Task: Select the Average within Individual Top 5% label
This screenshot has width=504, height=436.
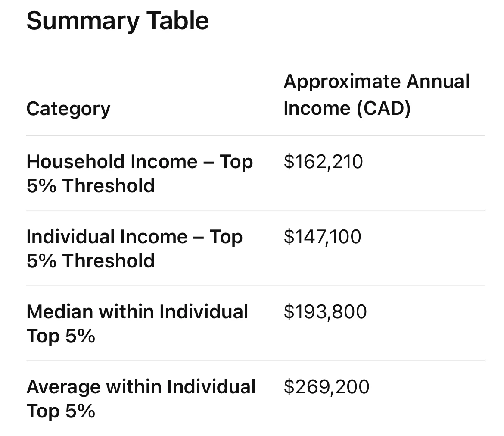Action: point(141,398)
